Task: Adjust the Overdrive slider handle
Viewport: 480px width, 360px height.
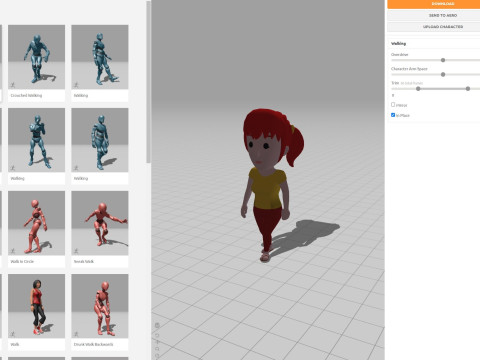Action: tap(443, 60)
